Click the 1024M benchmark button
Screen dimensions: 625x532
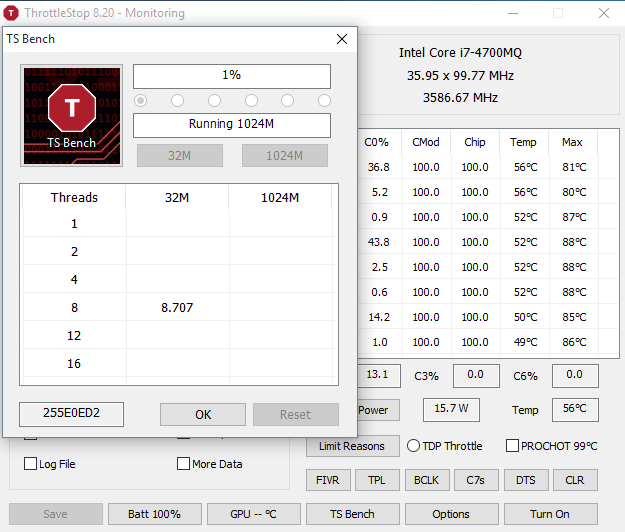[285, 155]
